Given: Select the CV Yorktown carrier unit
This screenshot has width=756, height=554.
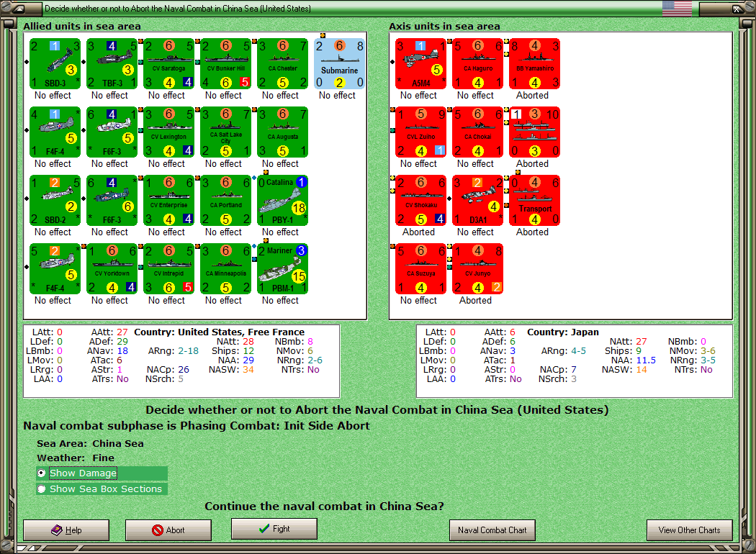Looking at the screenshot, I should 112,269.
